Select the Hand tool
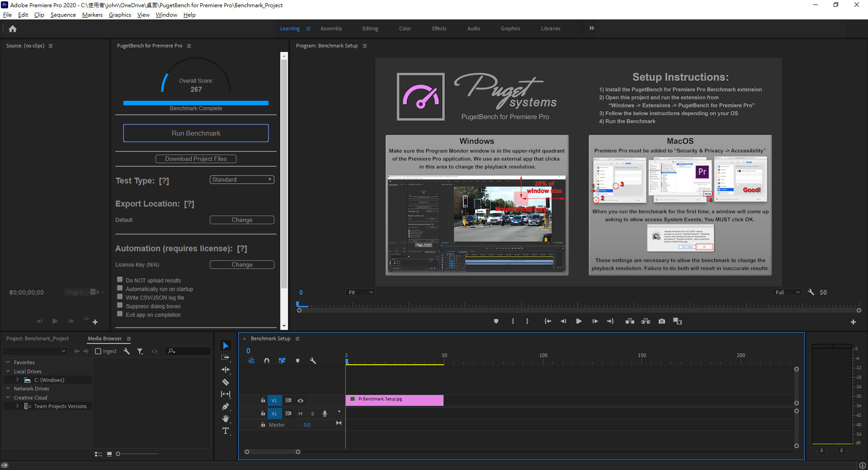 coord(226,418)
